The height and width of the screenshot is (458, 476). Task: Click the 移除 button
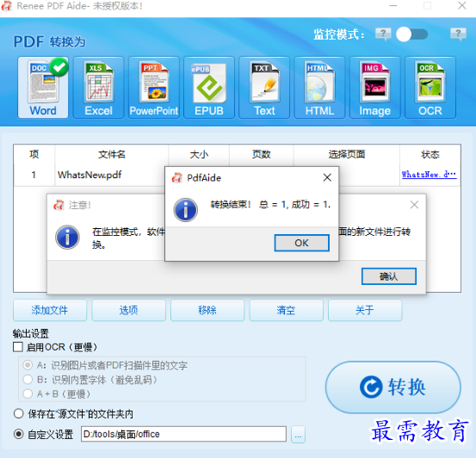tap(207, 310)
